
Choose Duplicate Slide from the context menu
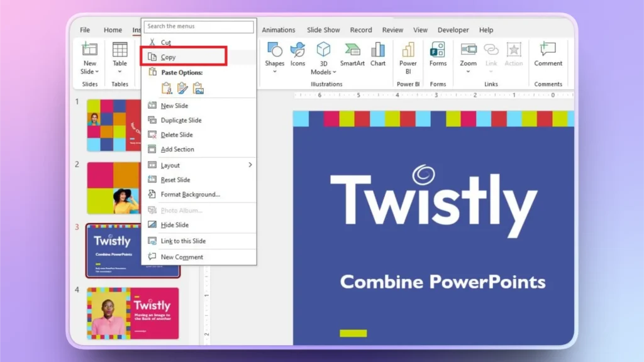pyautogui.click(x=178, y=120)
